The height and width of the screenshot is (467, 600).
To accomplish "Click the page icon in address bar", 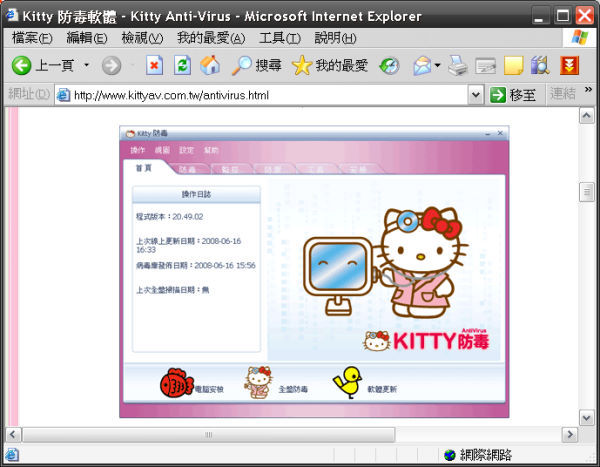I will 64,95.
